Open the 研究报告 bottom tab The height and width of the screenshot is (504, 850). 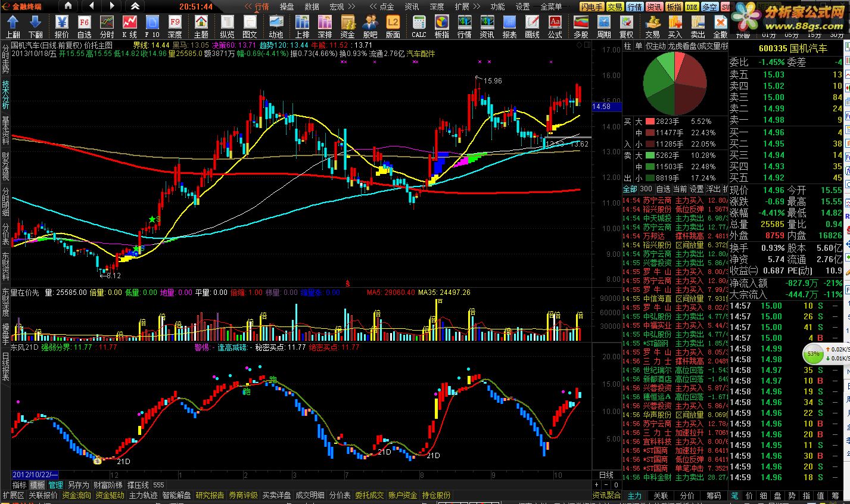pyautogui.click(x=210, y=496)
